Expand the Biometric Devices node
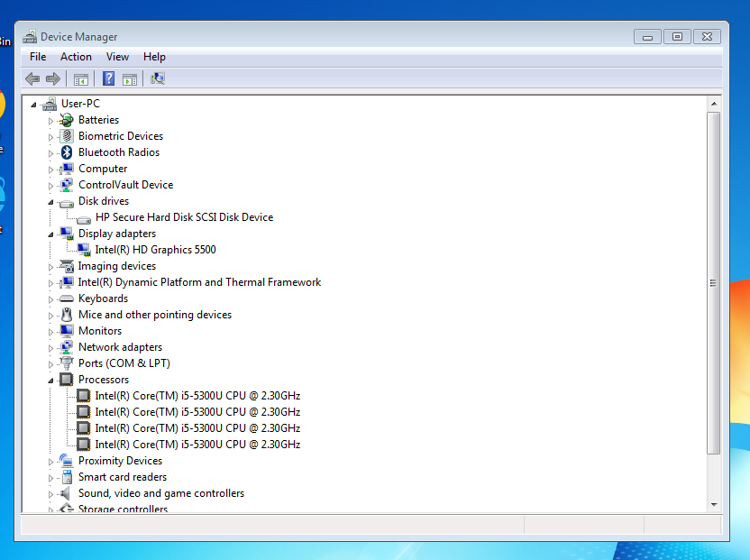 (50, 137)
